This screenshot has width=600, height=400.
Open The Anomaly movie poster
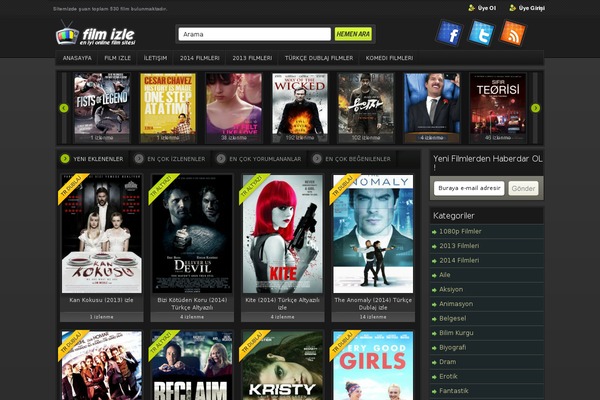coord(373,233)
